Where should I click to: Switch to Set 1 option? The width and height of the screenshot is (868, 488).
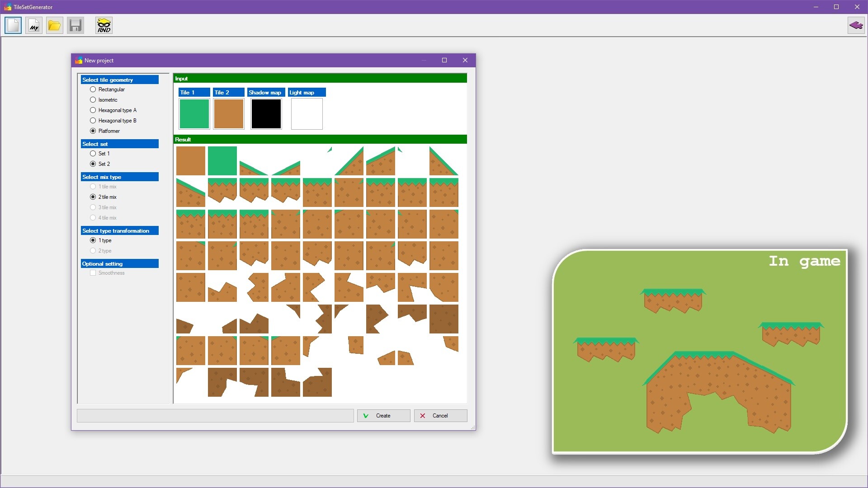click(93, 154)
